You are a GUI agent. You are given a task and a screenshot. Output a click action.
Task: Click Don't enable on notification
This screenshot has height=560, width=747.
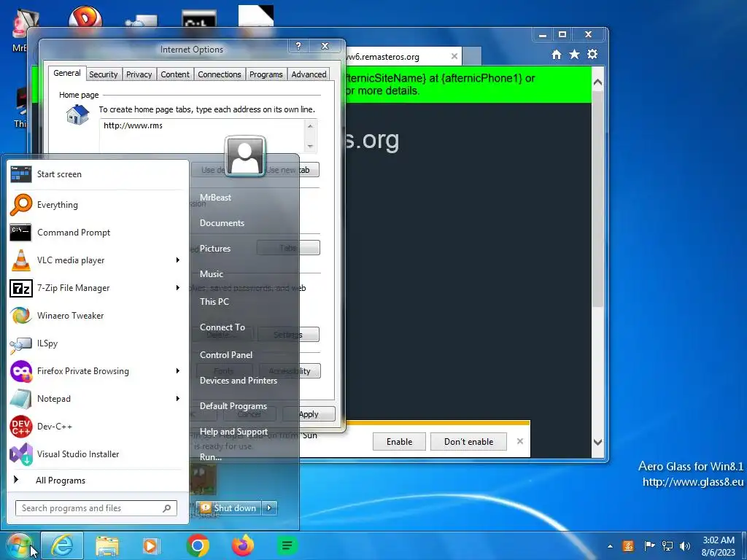[469, 442]
